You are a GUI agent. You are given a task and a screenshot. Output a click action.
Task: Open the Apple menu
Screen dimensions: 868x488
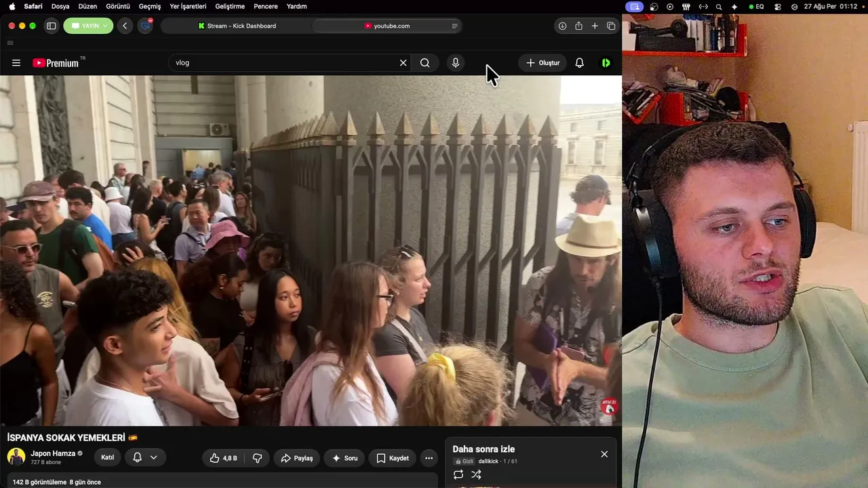coord(12,6)
